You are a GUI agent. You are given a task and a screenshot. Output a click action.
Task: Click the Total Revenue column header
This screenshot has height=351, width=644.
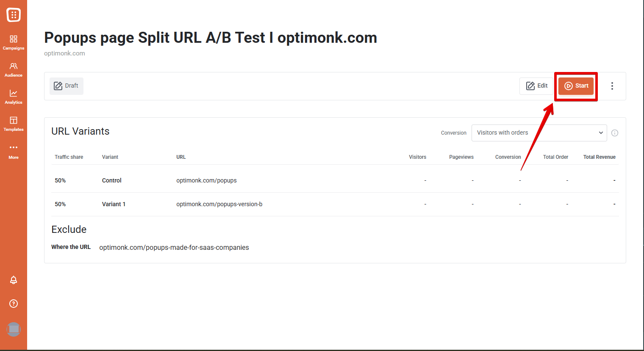pyautogui.click(x=600, y=157)
